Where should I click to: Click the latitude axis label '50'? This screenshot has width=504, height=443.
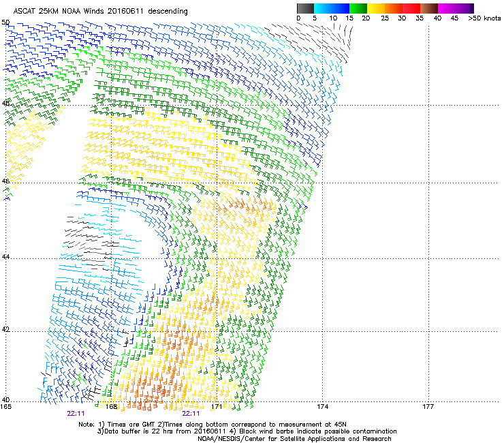[x=5, y=22]
